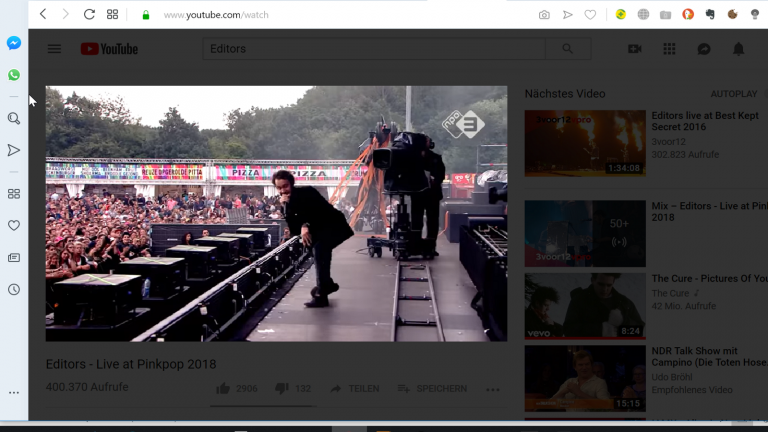
Task: Click the YouTube notifications bell
Action: point(738,49)
